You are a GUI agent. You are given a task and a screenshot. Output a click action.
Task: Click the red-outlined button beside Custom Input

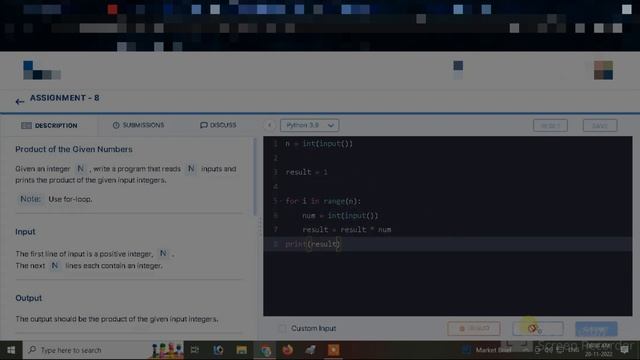pos(474,329)
